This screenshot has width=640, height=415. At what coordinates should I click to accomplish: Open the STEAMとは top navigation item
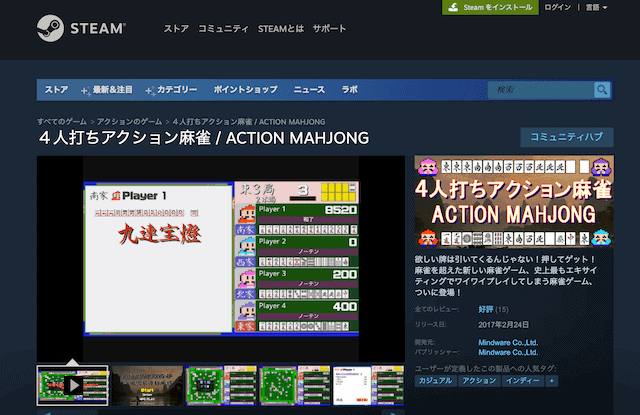(281, 29)
